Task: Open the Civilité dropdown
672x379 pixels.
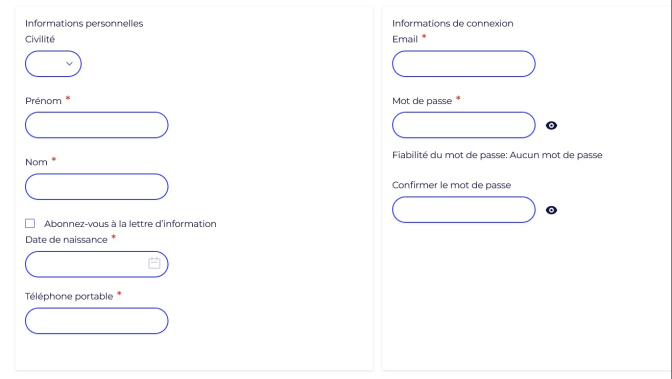Action: (x=53, y=64)
